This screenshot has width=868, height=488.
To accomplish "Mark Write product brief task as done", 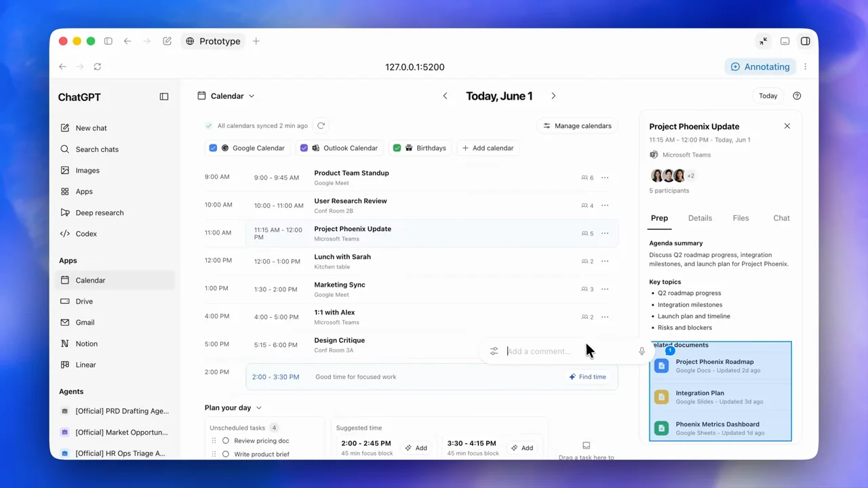I will click(x=226, y=454).
